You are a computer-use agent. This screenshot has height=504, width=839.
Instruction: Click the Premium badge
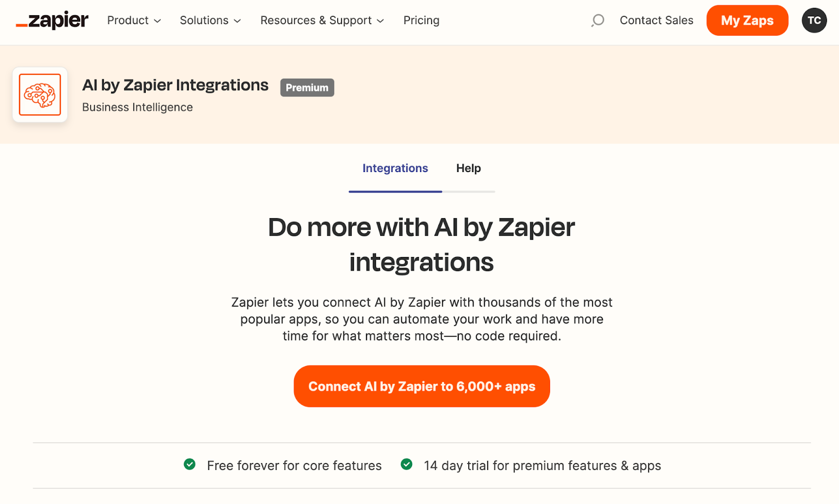(x=307, y=88)
